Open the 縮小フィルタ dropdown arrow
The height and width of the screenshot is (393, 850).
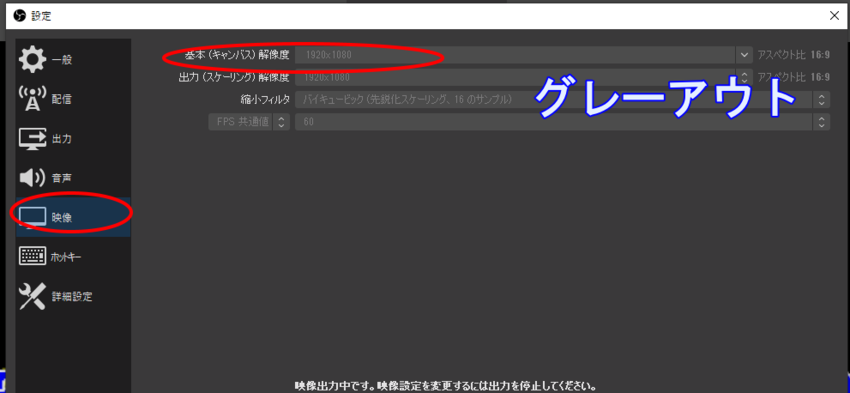tap(821, 99)
